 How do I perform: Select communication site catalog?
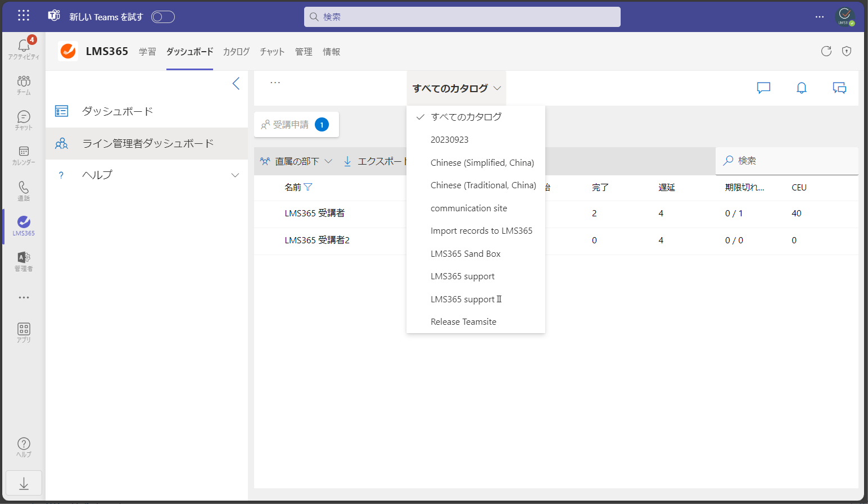476,208
